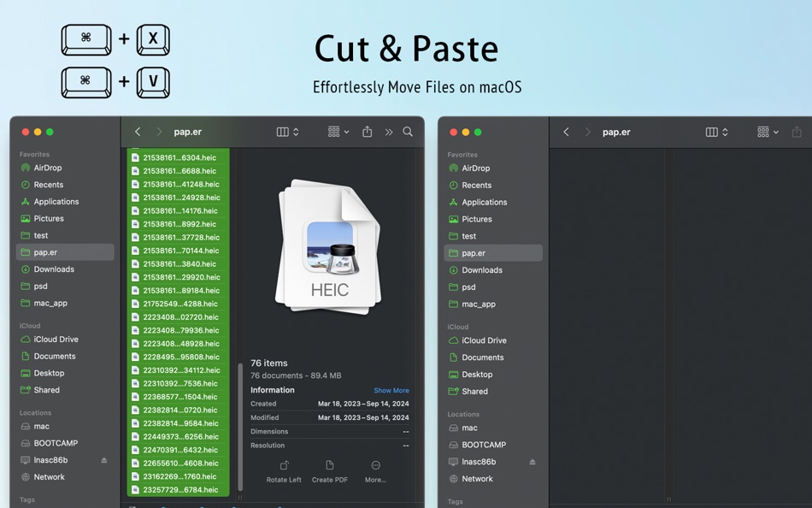
Task: Open Applications from the Favorites section
Action: tap(59, 201)
